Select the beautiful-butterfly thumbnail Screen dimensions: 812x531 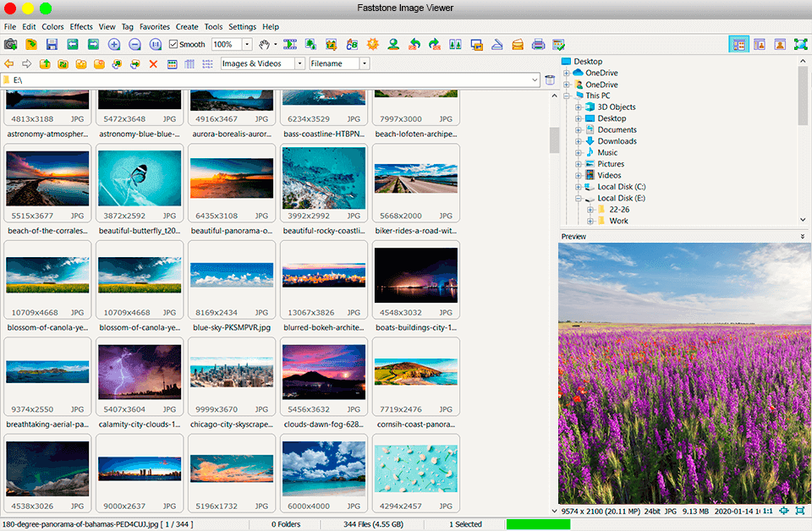point(140,179)
